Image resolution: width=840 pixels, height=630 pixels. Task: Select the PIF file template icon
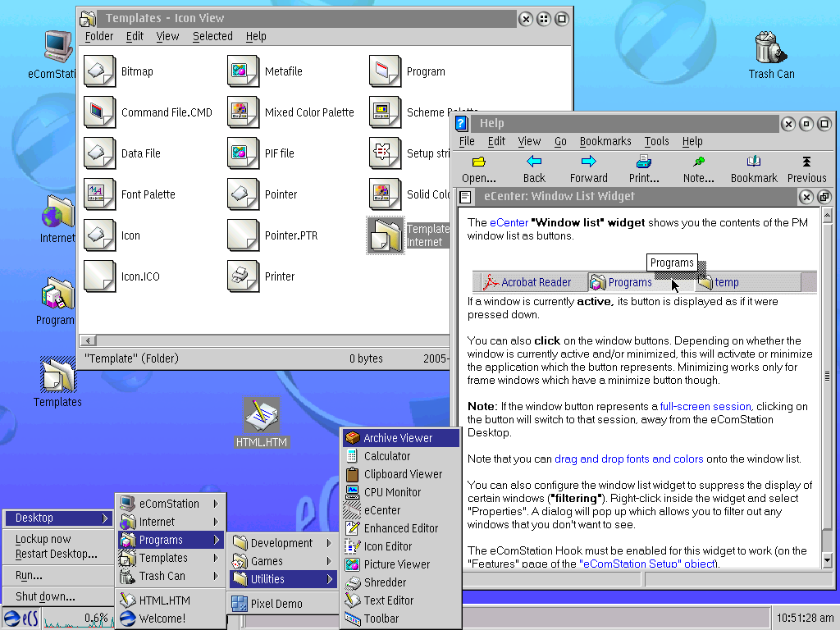(243, 153)
